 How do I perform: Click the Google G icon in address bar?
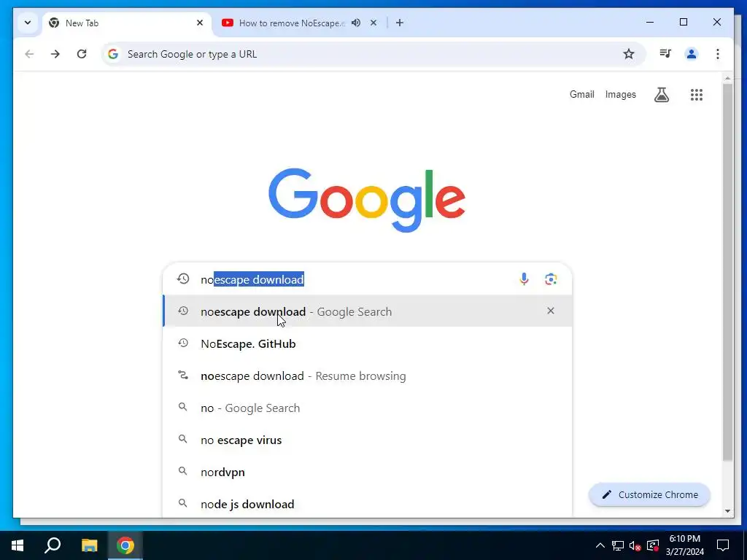(x=113, y=54)
